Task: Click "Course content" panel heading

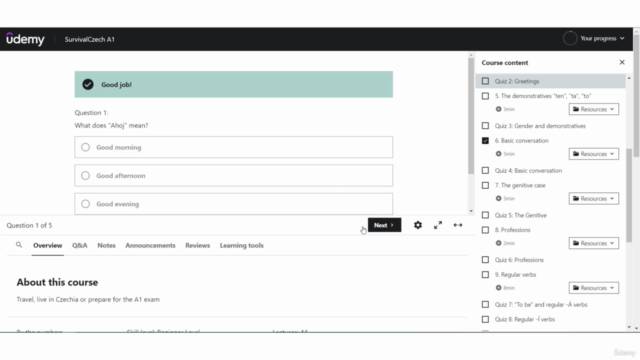Action: pyautogui.click(x=504, y=62)
